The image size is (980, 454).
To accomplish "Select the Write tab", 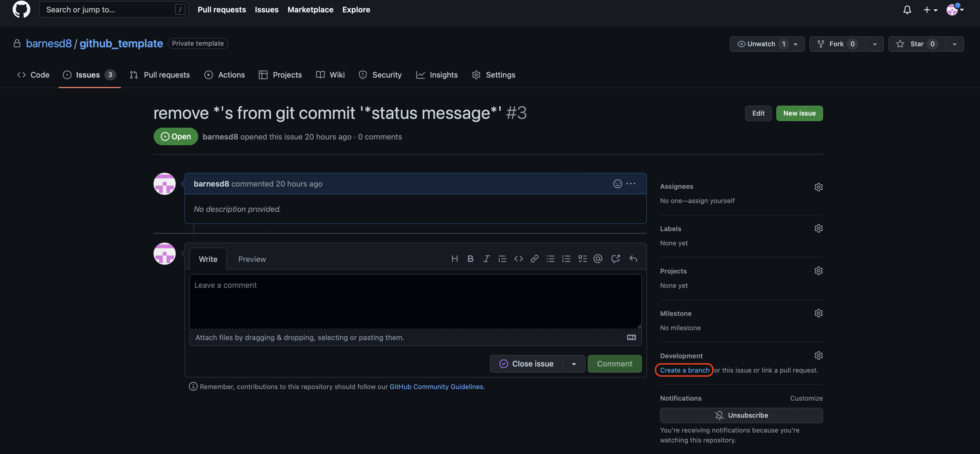I will 208,259.
